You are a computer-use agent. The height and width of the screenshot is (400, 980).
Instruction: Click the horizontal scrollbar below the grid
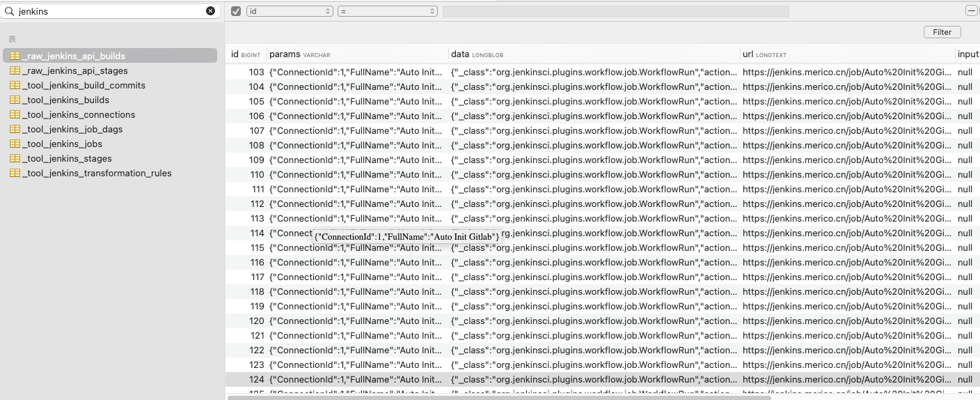(x=498, y=397)
